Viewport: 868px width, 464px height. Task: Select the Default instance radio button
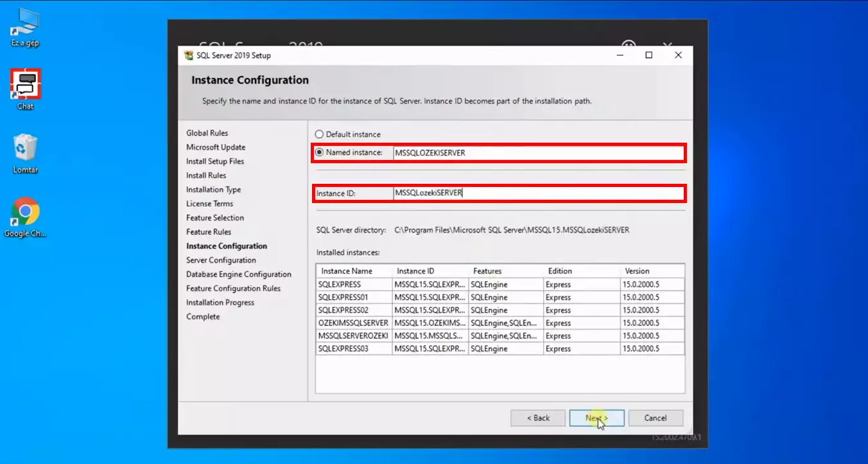pos(319,134)
